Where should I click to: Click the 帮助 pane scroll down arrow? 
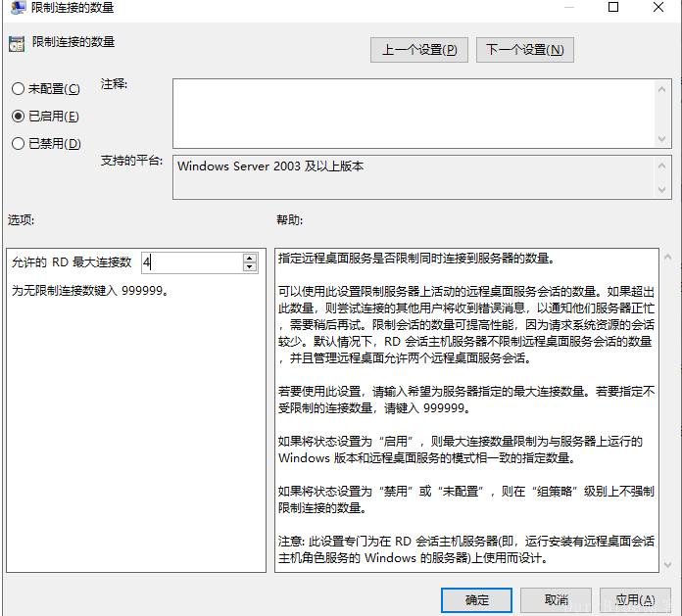[x=667, y=564]
